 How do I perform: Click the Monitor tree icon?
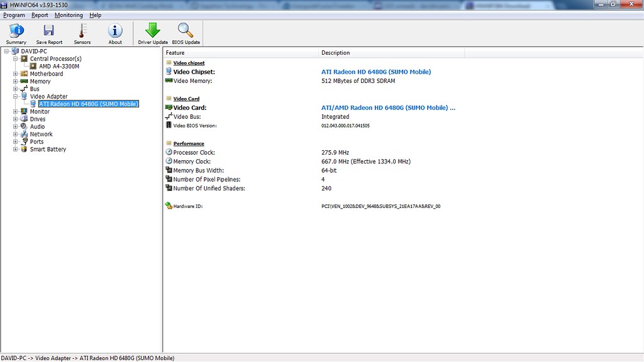coord(25,111)
